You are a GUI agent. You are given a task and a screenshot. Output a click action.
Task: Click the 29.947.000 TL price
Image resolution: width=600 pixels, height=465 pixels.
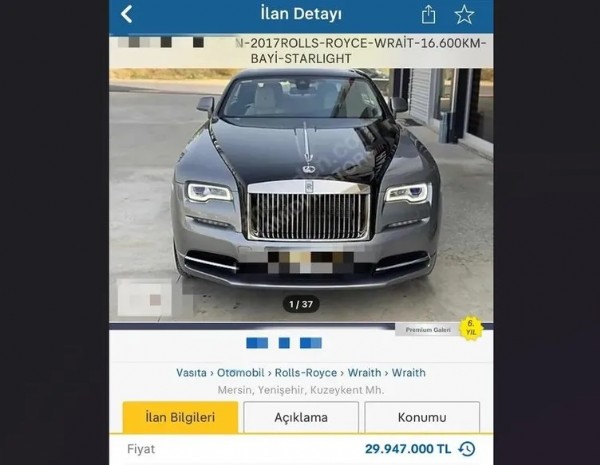[x=408, y=449]
